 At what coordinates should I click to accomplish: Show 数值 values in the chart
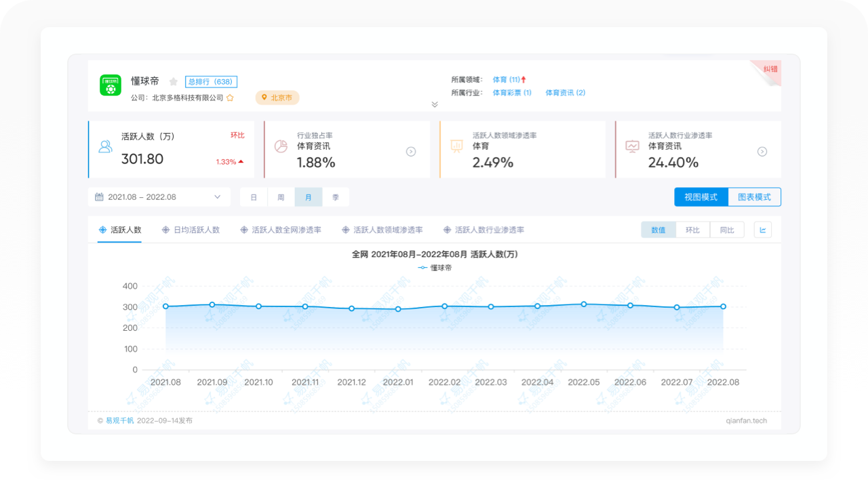point(658,230)
